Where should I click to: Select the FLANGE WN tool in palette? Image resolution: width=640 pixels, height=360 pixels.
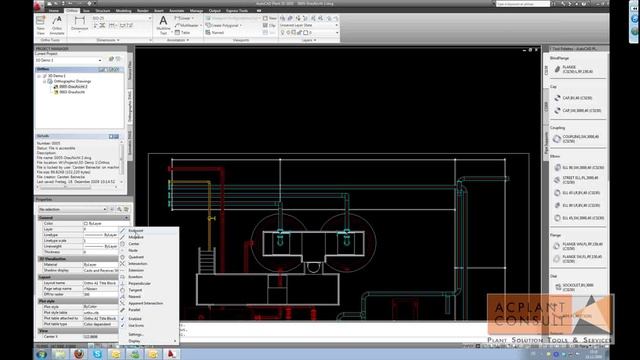coord(578,246)
